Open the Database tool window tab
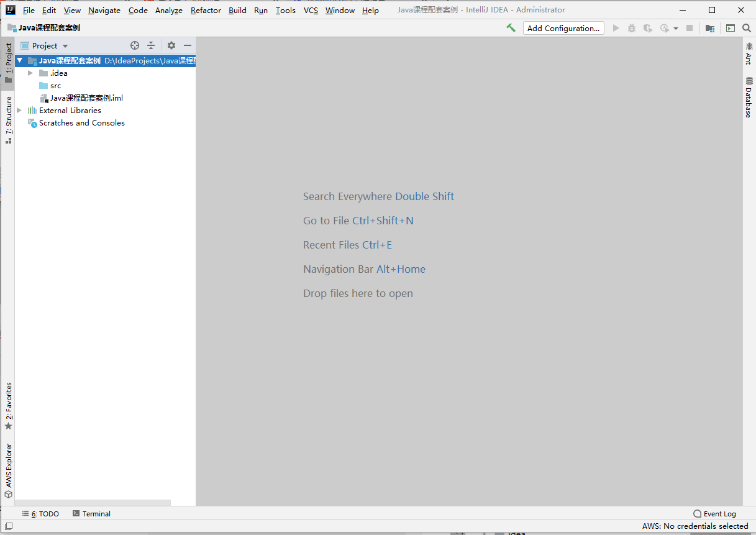The height and width of the screenshot is (535, 756). pyautogui.click(x=749, y=98)
